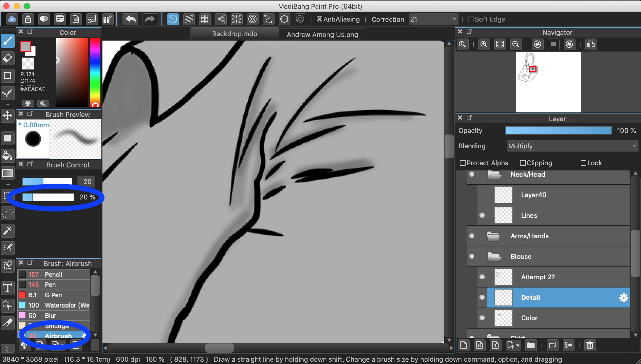This screenshot has height=364, width=641.
Task: Click the export share icon in toolbar
Action: pyautogui.click(x=28, y=19)
